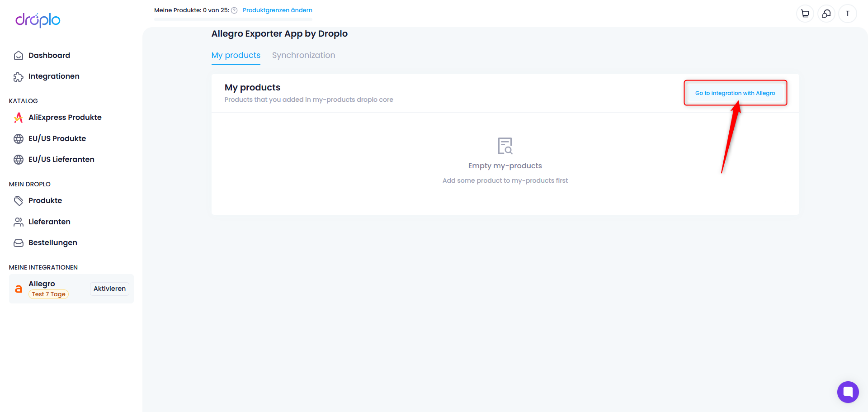
Task: Click the MEINE INTEGRATIONEN section label
Action: (43, 267)
